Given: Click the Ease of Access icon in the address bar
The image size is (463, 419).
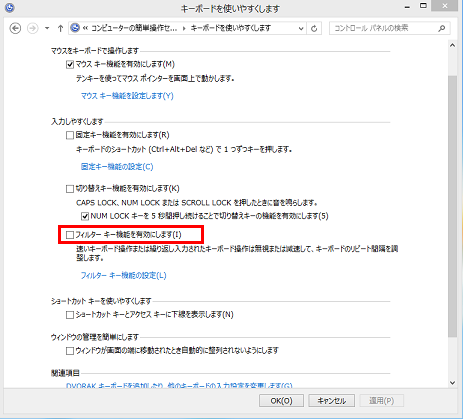Looking at the screenshot, I should [75, 28].
